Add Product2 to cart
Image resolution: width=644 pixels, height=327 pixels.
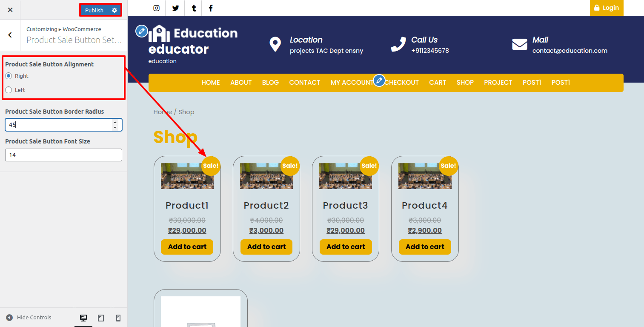click(x=266, y=247)
